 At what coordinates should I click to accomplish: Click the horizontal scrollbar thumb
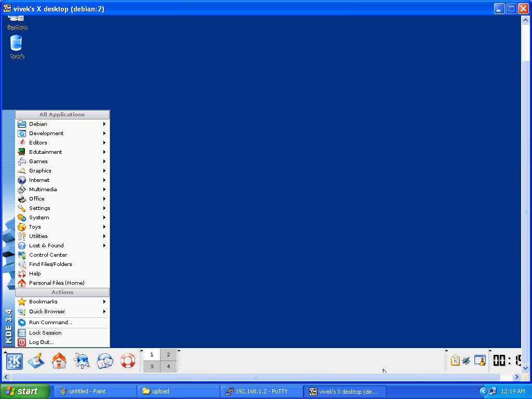pos(255,377)
